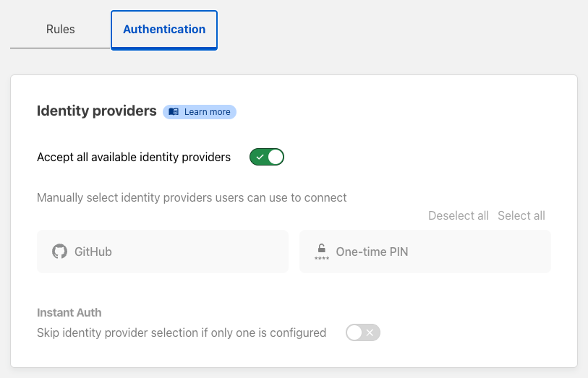Switch to the Rules tab
Viewport: 588px width, 378px height.
tap(60, 29)
